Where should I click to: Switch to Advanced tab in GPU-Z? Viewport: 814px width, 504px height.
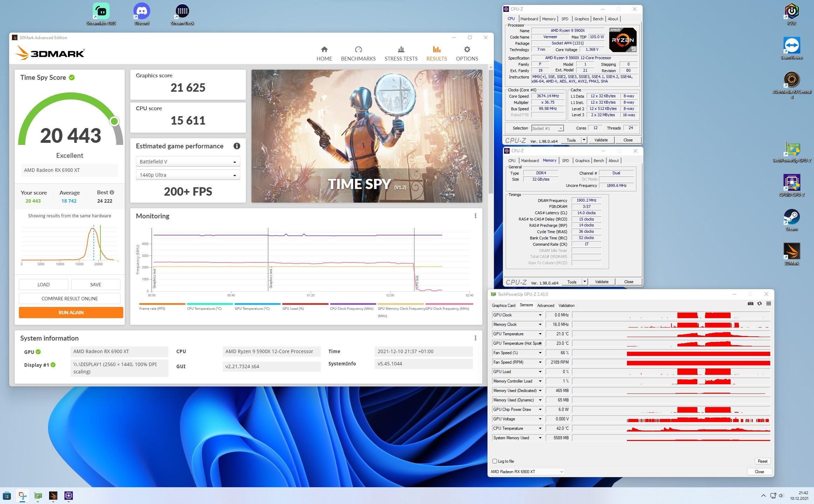545,306
